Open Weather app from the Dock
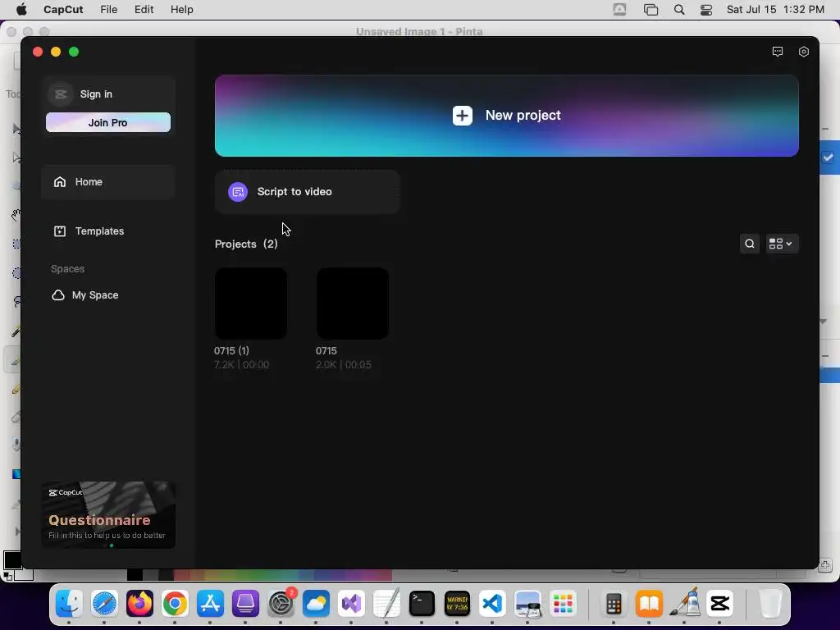The image size is (840, 630). coord(316,604)
